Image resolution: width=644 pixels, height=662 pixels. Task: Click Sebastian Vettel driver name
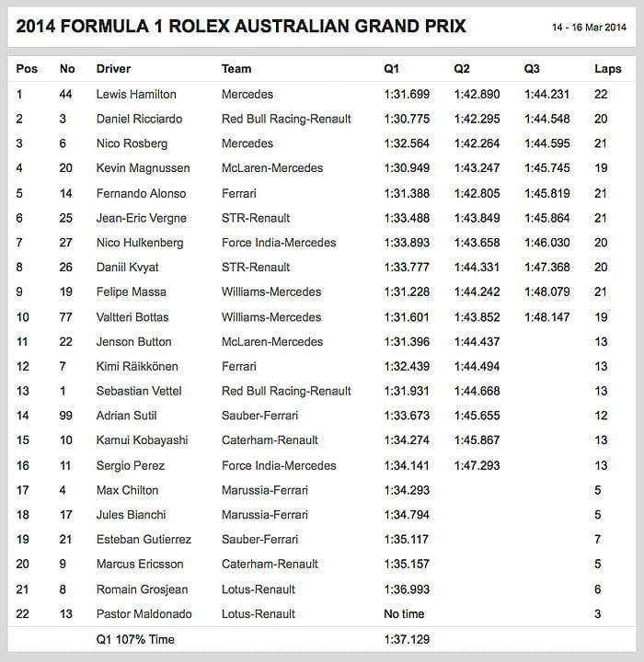139,391
